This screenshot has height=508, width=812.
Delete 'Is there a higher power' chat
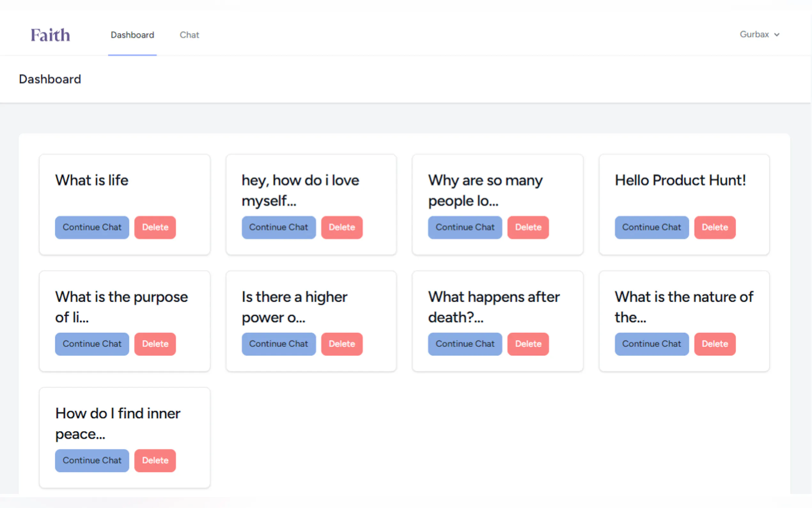[341, 344]
